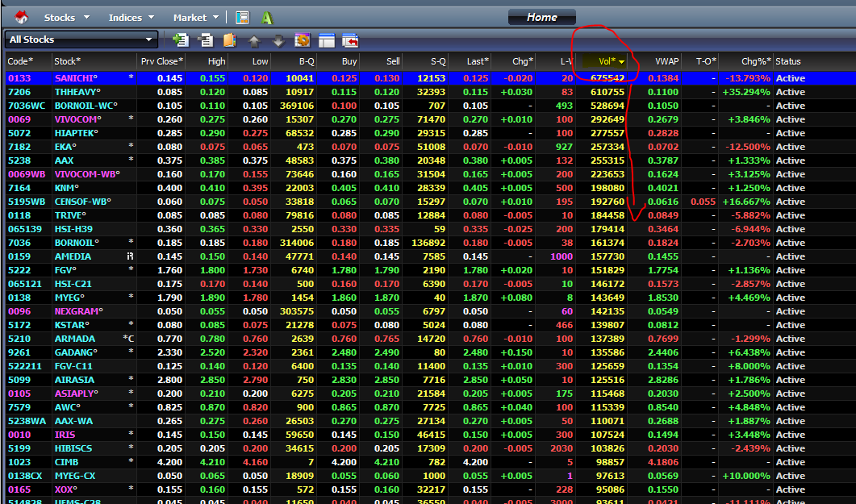Sort by the T-O* column header
Viewport: 856px width, 504px height.
[x=705, y=61]
